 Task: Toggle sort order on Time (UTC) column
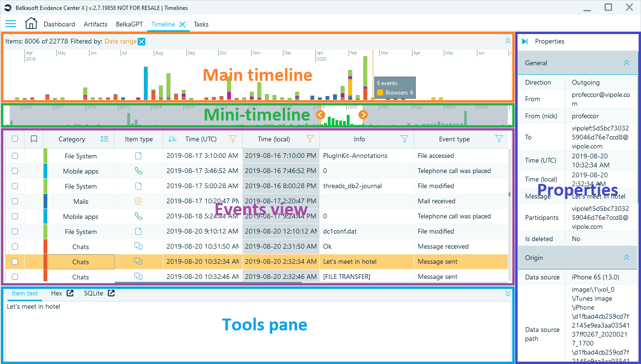click(173, 139)
